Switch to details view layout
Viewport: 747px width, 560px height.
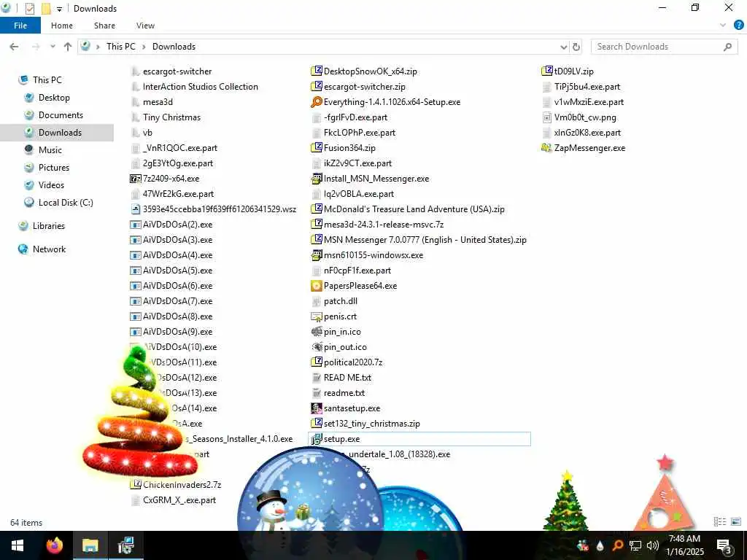coord(720,522)
